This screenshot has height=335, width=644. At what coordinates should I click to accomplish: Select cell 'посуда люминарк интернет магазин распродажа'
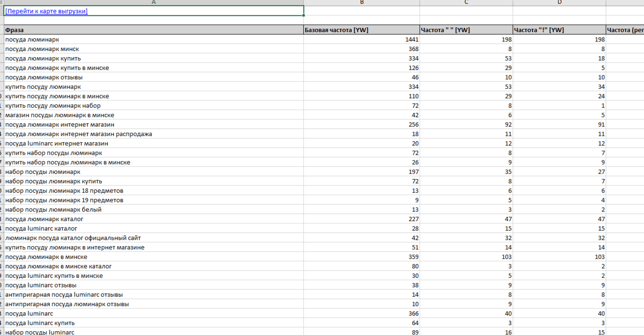point(154,134)
